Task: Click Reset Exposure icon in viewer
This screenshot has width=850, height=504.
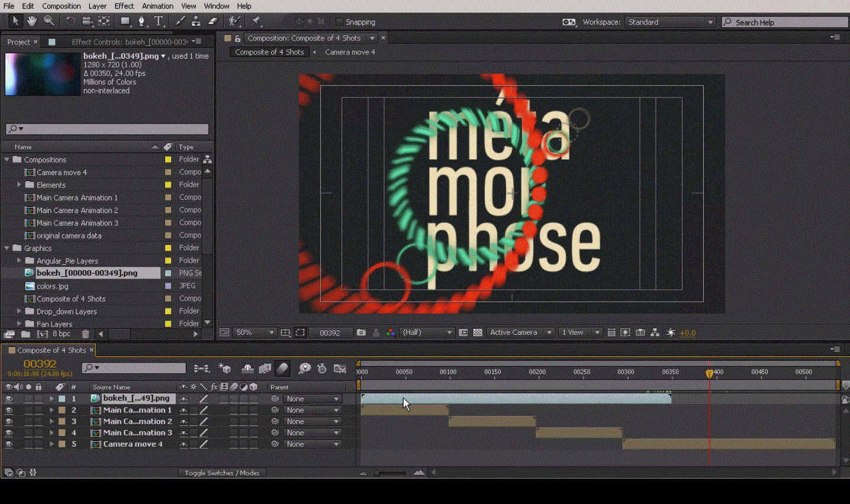Action: click(x=671, y=332)
